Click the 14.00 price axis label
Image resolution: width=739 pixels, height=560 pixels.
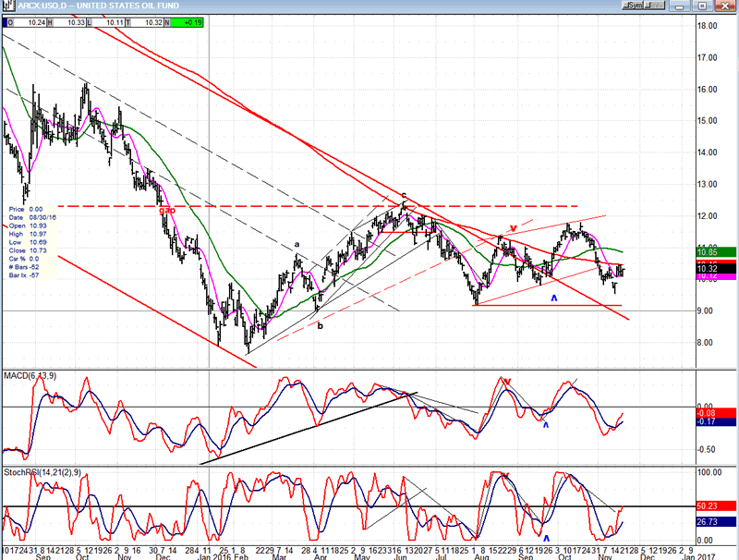(707, 152)
